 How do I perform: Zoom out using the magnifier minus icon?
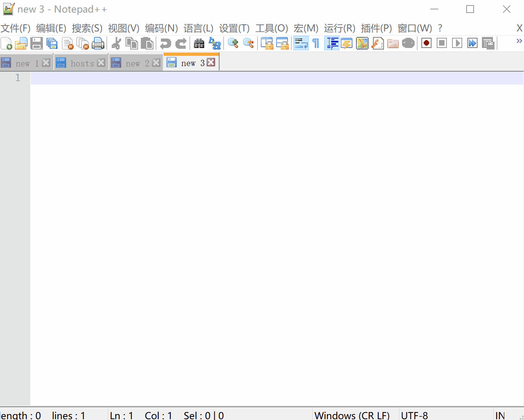click(248, 43)
